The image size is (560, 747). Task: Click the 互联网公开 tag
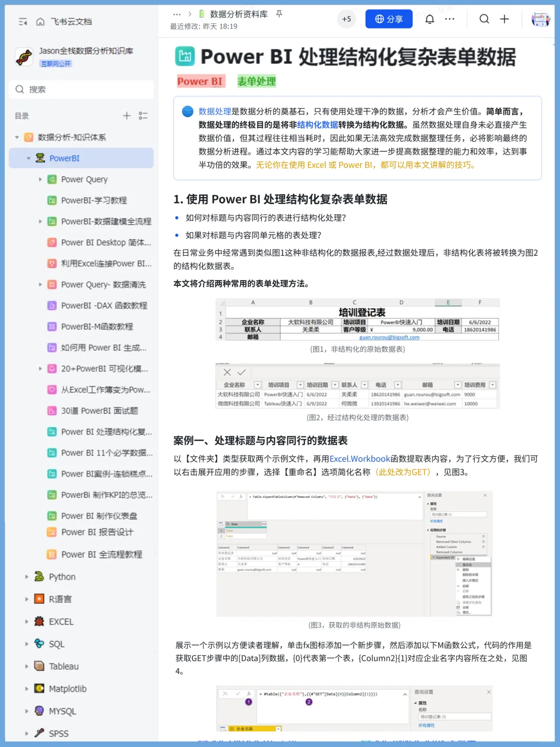tap(56, 64)
